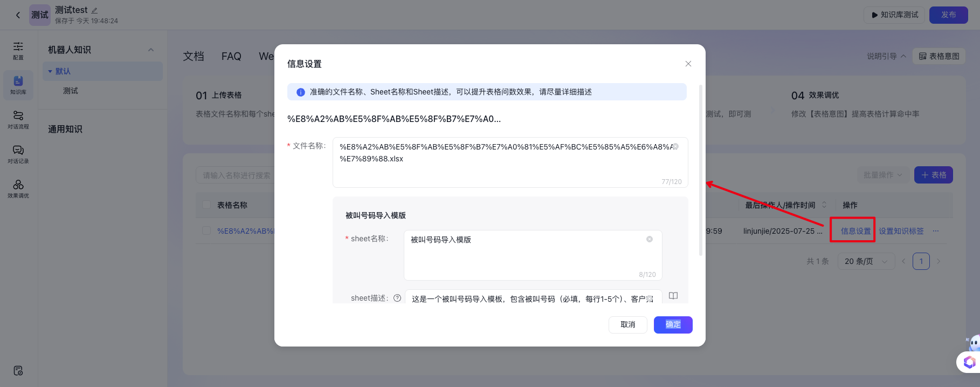Image resolution: width=980 pixels, height=387 pixels.
Task: Open 效果调优 optimization sidebar icon
Action: 18,188
